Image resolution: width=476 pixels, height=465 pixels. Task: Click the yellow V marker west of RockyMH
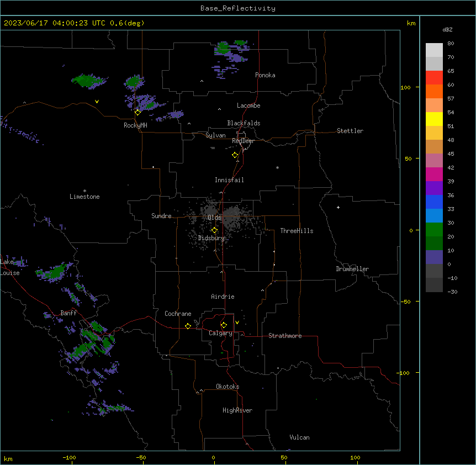pos(97,102)
